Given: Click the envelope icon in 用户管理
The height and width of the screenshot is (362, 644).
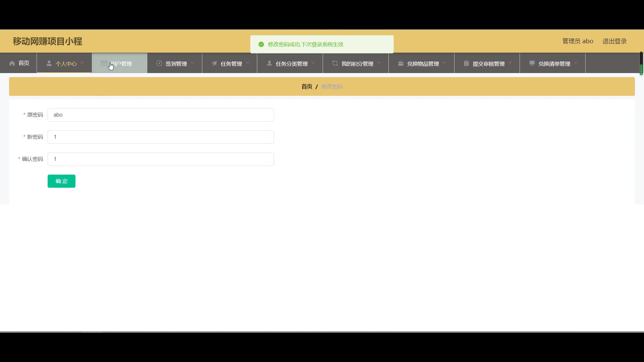Looking at the screenshot, I should point(104,63).
